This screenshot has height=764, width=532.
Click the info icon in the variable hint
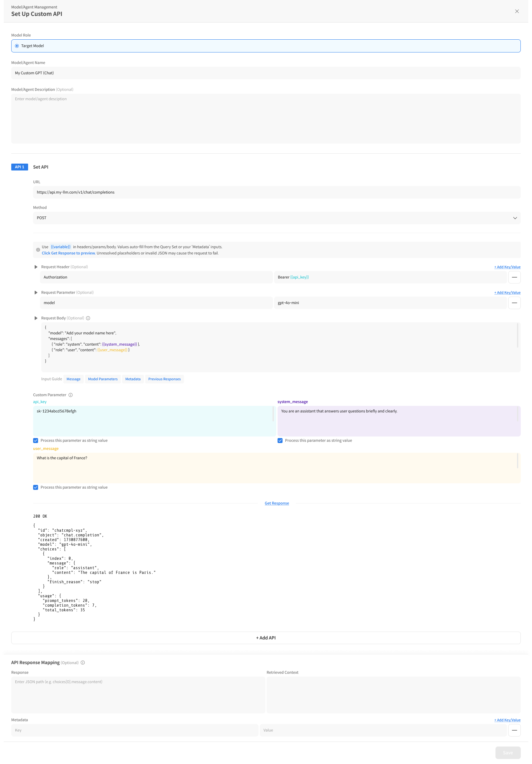pyautogui.click(x=38, y=250)
